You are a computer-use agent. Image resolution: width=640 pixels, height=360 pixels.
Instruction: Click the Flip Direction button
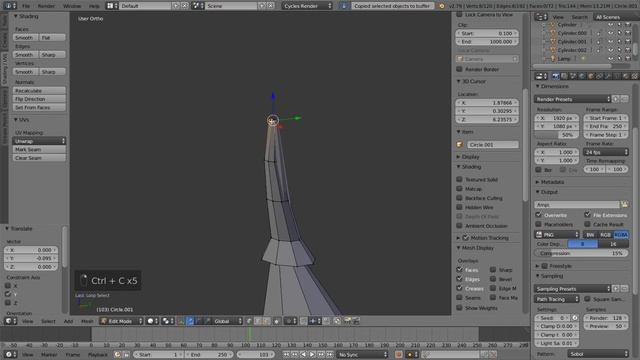click(x=39, y=99)
